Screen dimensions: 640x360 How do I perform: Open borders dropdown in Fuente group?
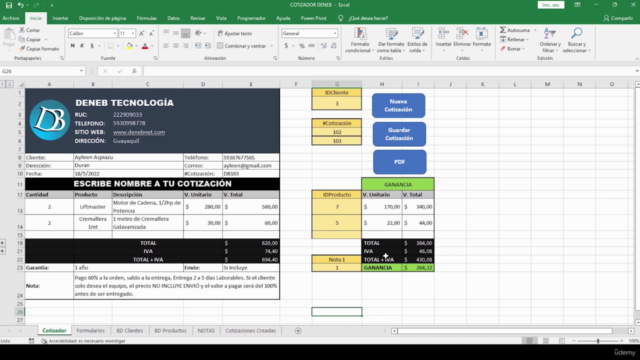pyautogui.click(x=118, y=46)
